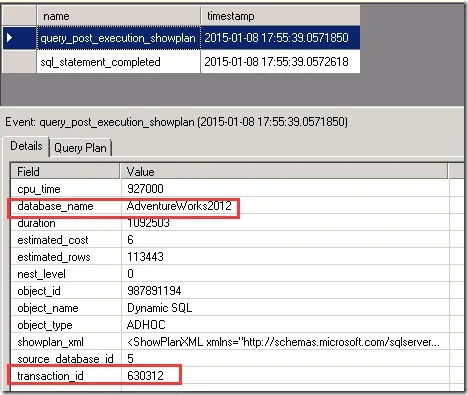Sort events by the name column header
The image size is (468, 395).
pyautogui.click(x=118, y=16)
